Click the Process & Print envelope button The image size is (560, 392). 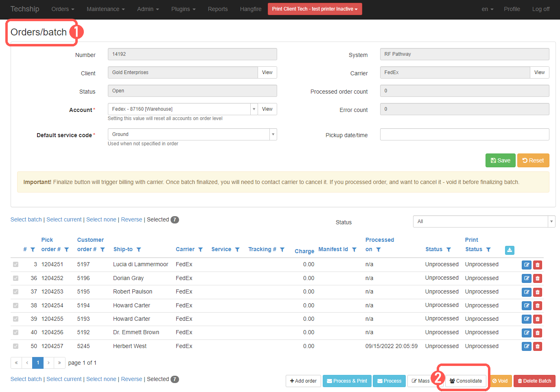(x=347, y=381)
